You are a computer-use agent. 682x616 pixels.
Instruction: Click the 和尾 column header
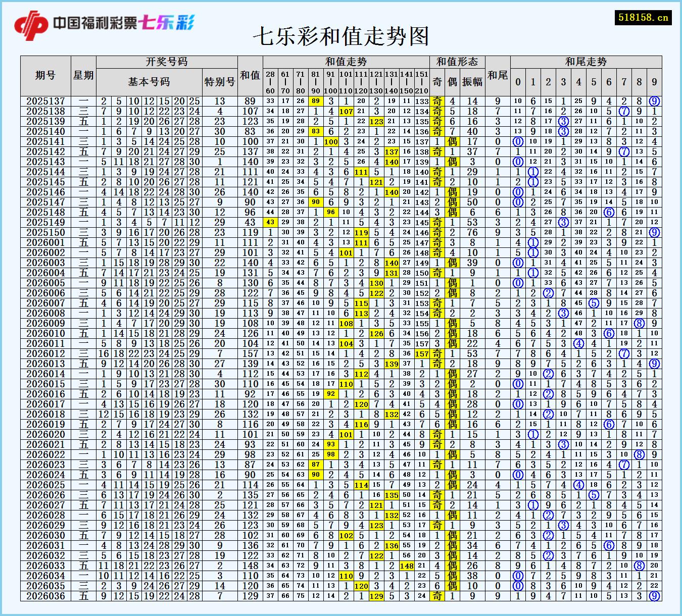coord(497,75)
